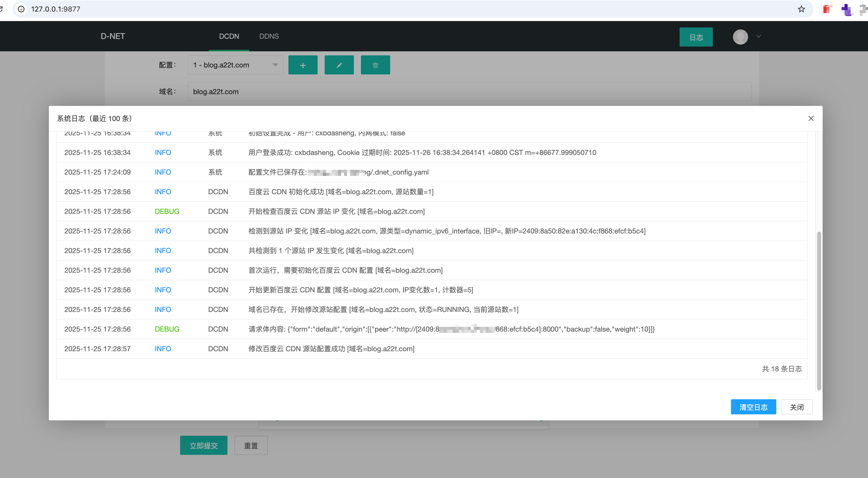Open the user avatar account icon

click(740, 37)
